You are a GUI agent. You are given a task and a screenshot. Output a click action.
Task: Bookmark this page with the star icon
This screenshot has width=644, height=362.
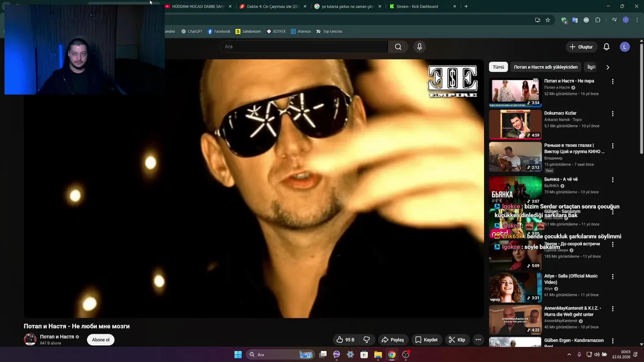pyautogui.click(x=547, y=20)
